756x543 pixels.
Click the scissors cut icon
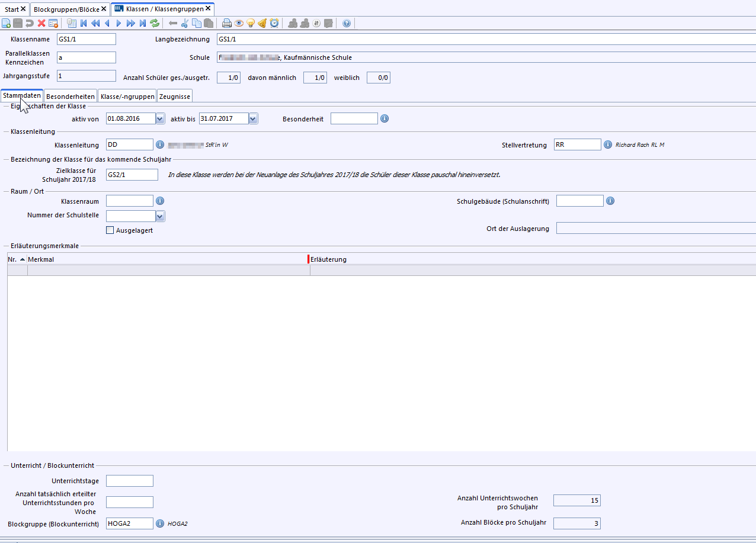tap(185, 23)
